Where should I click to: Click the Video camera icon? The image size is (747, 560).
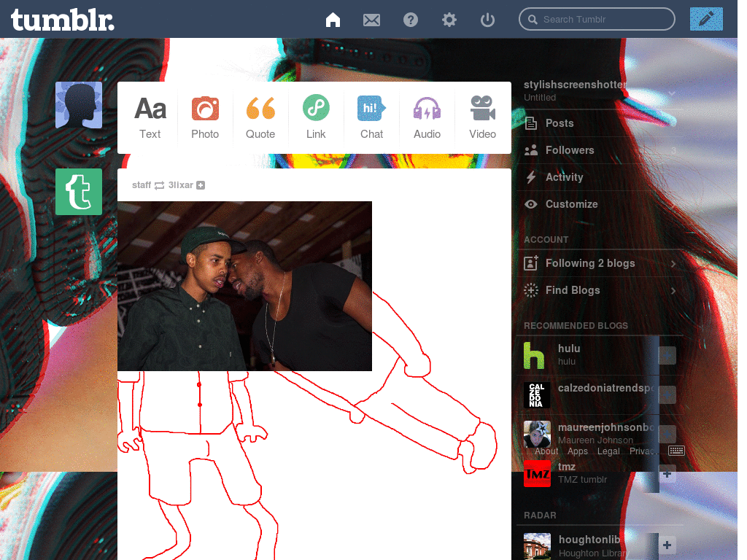pyautogui.click(x=482, y=108)
